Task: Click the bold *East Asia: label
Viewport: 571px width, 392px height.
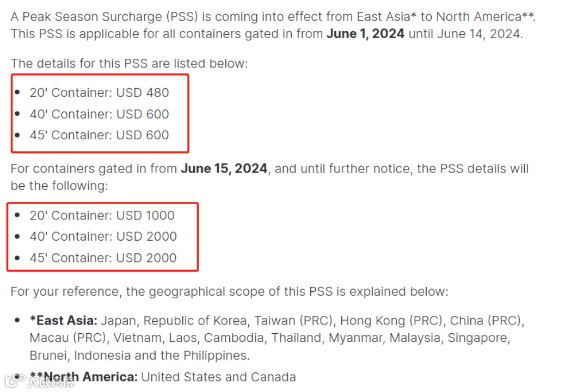Action: [64, 320]
